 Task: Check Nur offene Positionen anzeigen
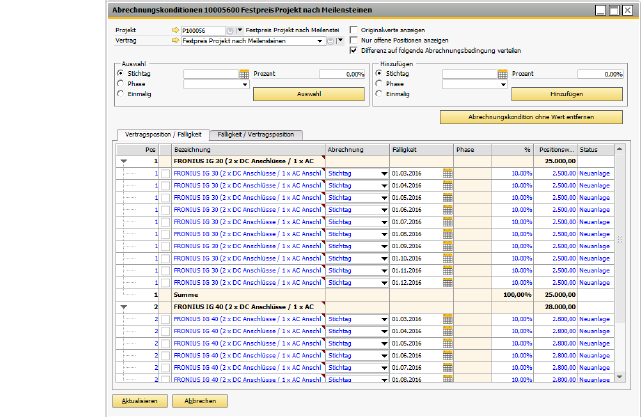(x=353, y=40)
